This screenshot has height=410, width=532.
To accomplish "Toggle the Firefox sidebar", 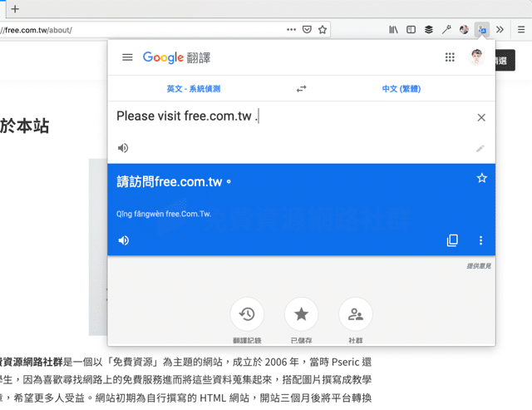I will pyautogui.click(x=411, y=30).
